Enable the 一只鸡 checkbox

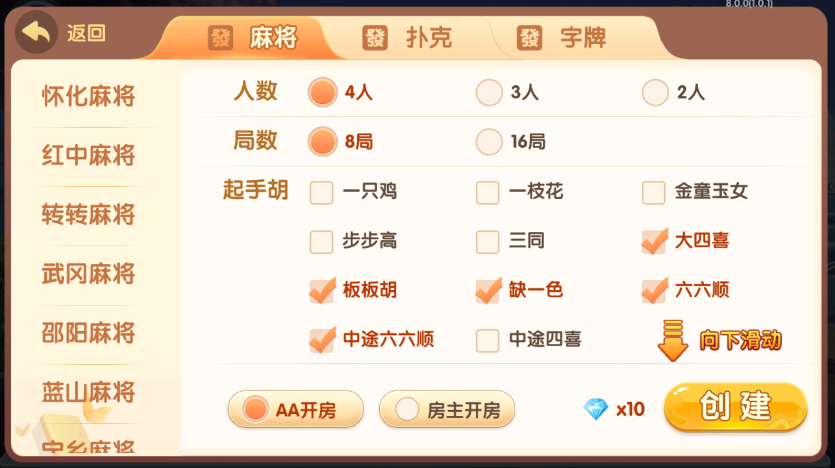coord(321,192)
